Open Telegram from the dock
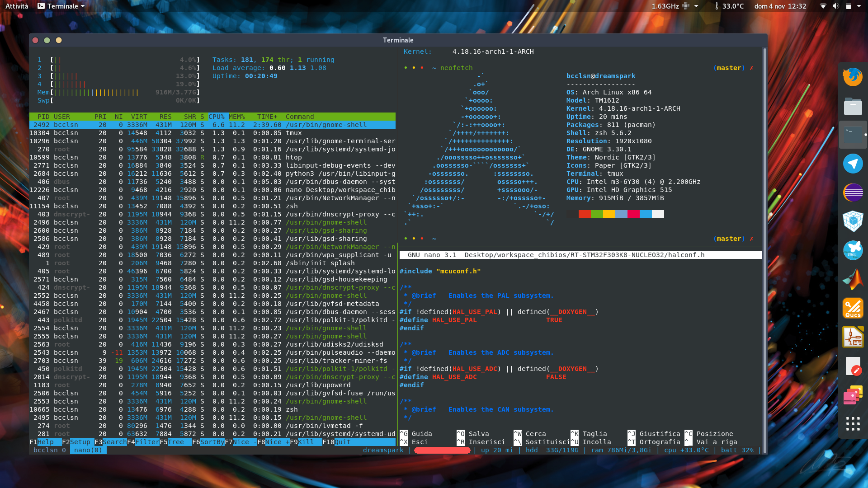Viewport: 868px width, 488px height. (853, 164)
